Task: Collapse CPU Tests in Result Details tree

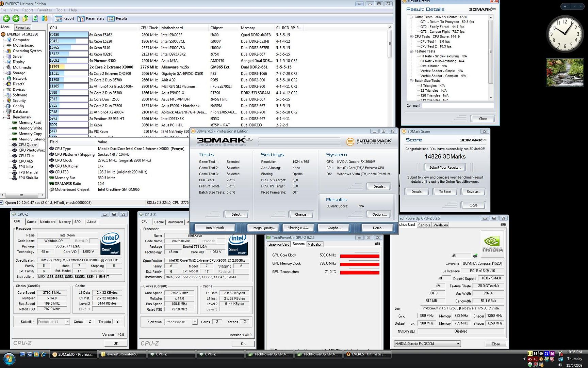Action: [411, 36]
